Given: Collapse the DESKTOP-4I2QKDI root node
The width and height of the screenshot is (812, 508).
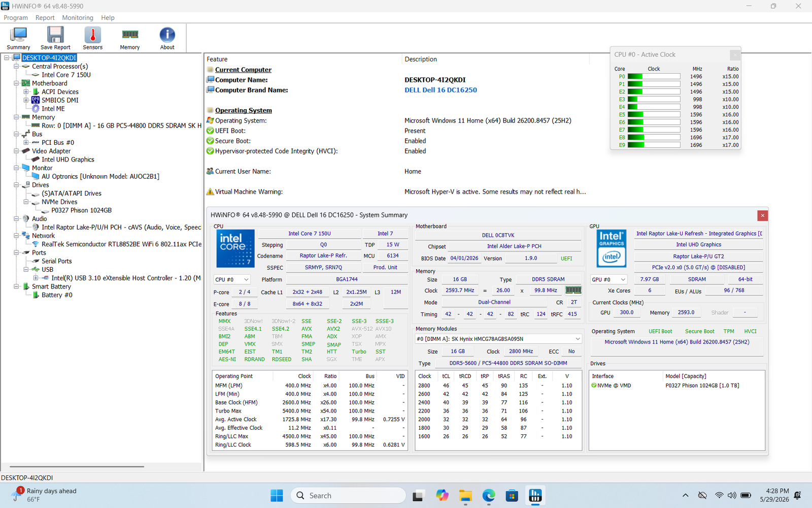Looking at the screenshot, I should [x=7, y=58].
